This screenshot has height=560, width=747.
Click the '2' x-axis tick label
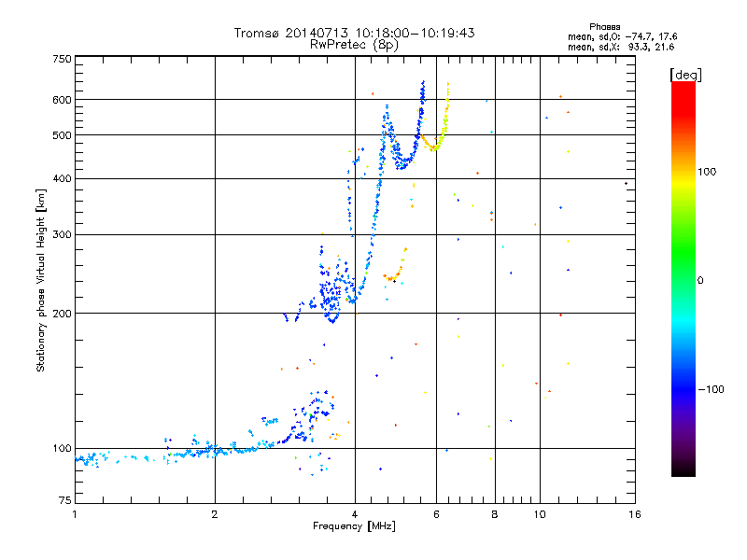pyautogui.click(x=215, y=514)
